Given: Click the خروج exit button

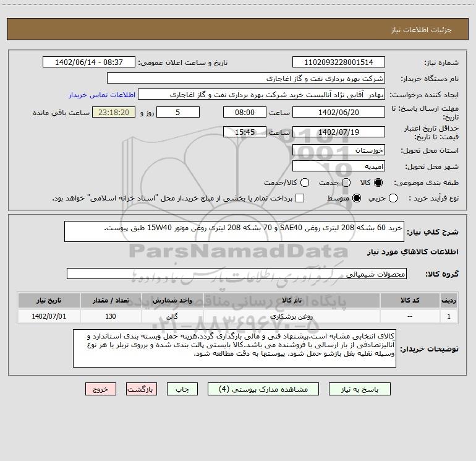Looking at the screenshot, I should [x=101, y=389].
